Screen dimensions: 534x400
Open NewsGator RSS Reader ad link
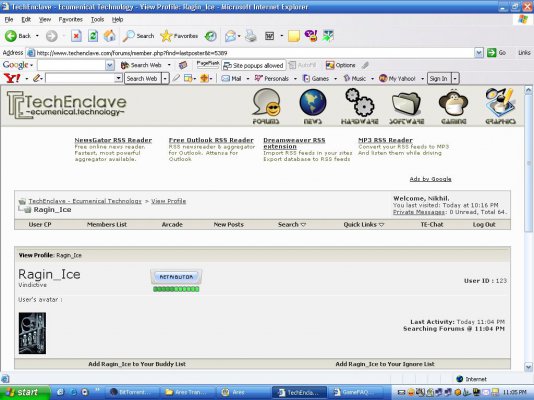tap(113, 140)
